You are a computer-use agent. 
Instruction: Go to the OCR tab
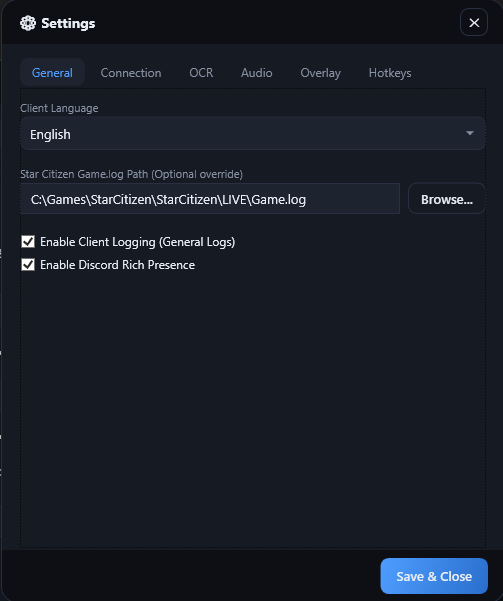[201, 72]
